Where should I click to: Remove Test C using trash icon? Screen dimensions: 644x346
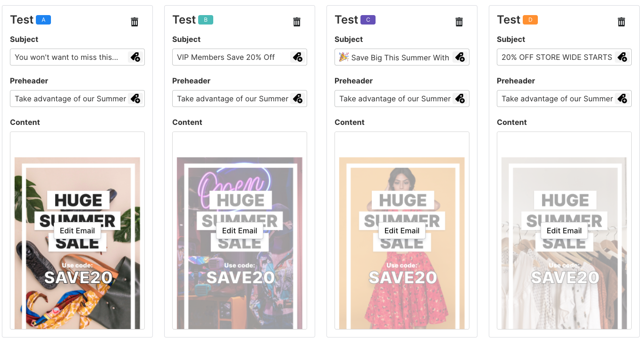(x=459, y=22)
